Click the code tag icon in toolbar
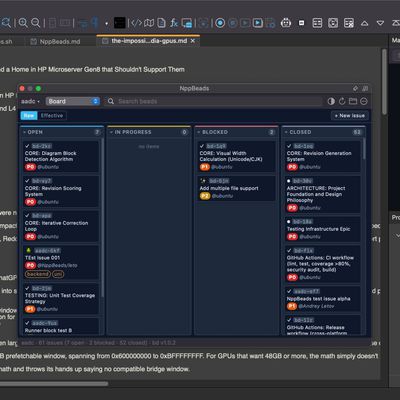This screenshot has width=400, height=400. [x=136, y=23]
